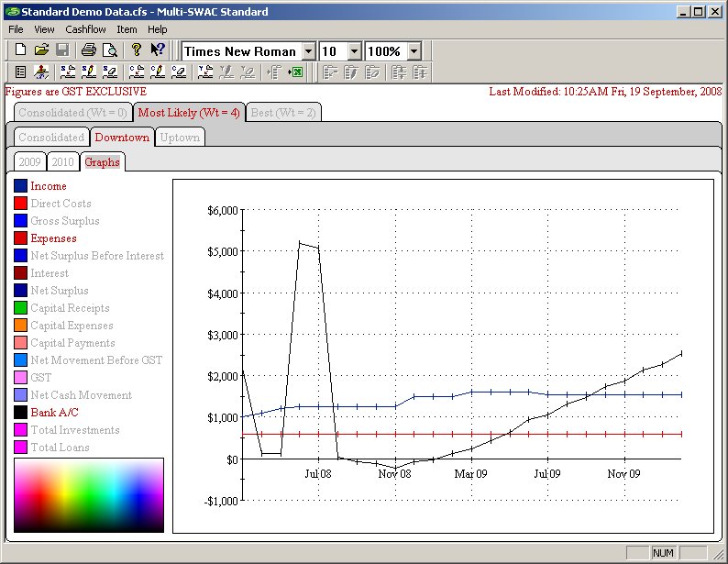
Task: Expand the Times New Roman font dropdown
Action: point(308,52)
